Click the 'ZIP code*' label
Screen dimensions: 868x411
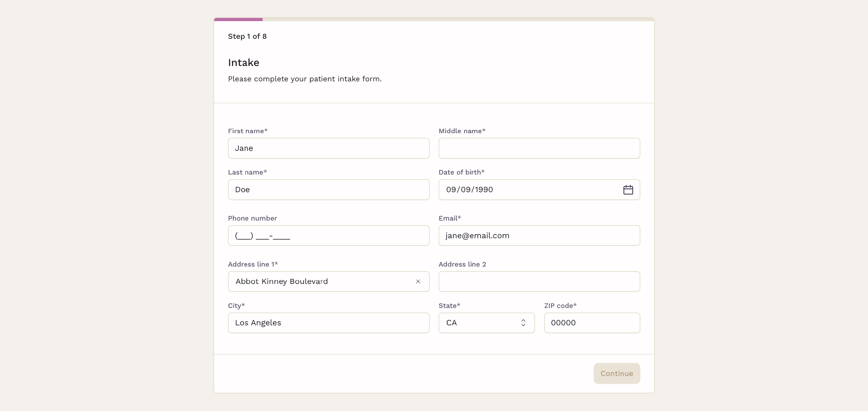tap(560, 305)
